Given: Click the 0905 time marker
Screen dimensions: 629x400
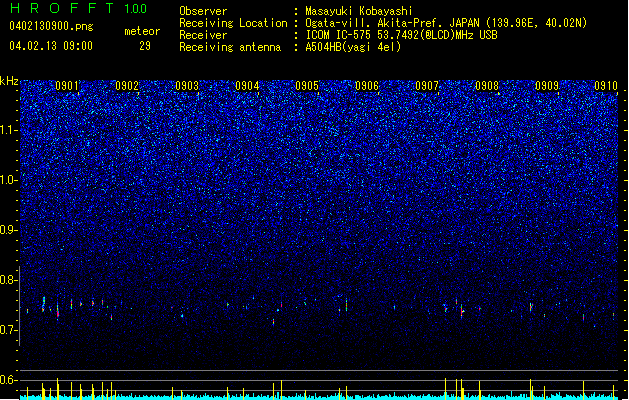Looking at the screenshot, I should click(x=307, y=86).
